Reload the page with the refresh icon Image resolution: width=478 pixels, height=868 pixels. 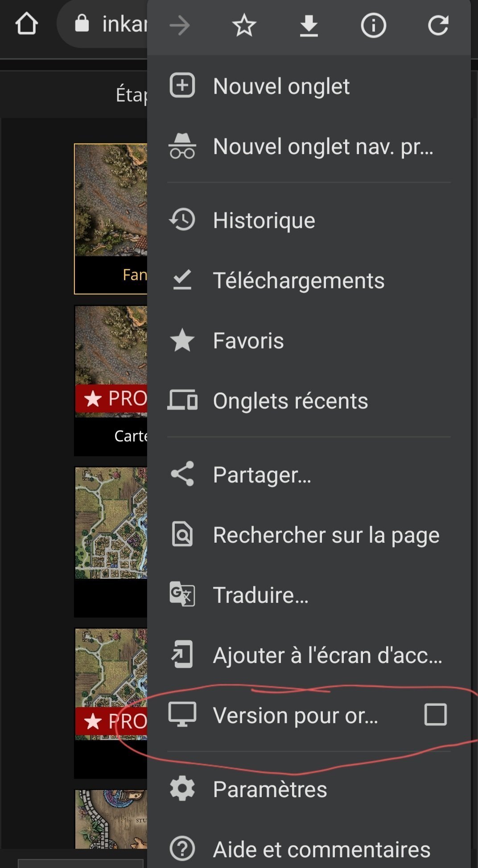pos(438,25)
